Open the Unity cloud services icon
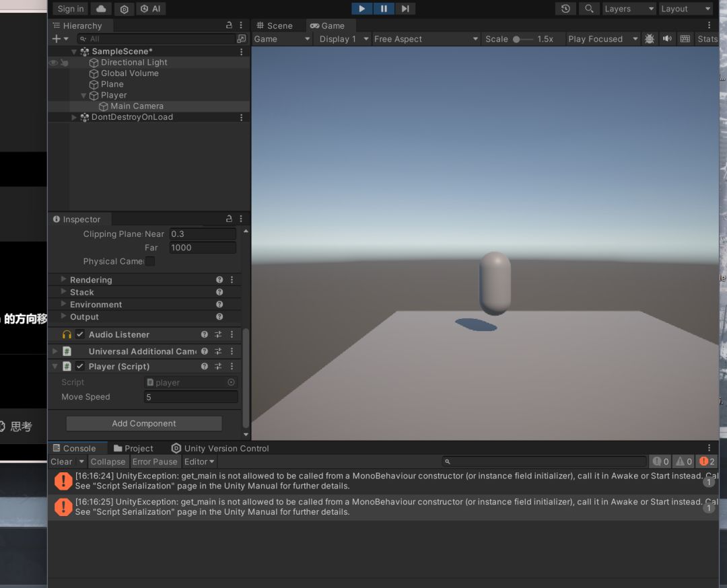 [x=101, y=9]
